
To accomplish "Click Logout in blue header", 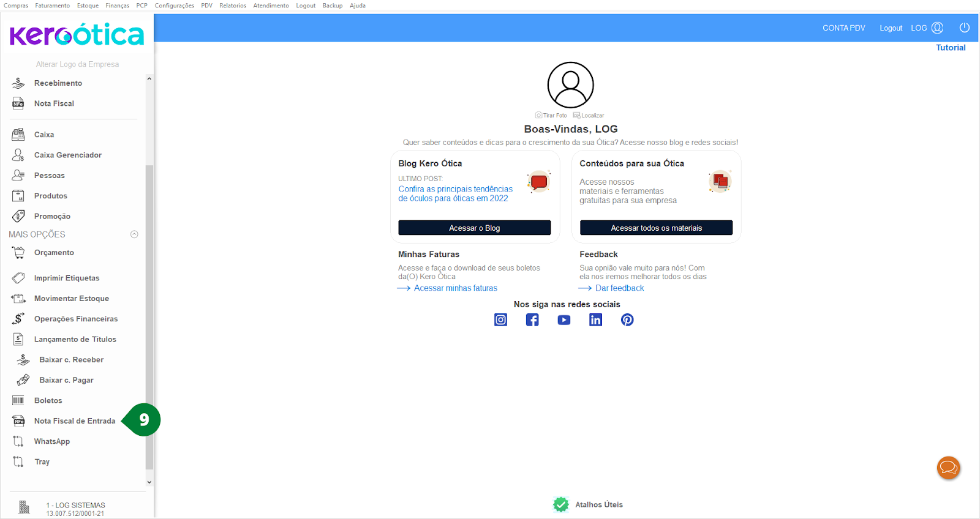I will point(891,28).
